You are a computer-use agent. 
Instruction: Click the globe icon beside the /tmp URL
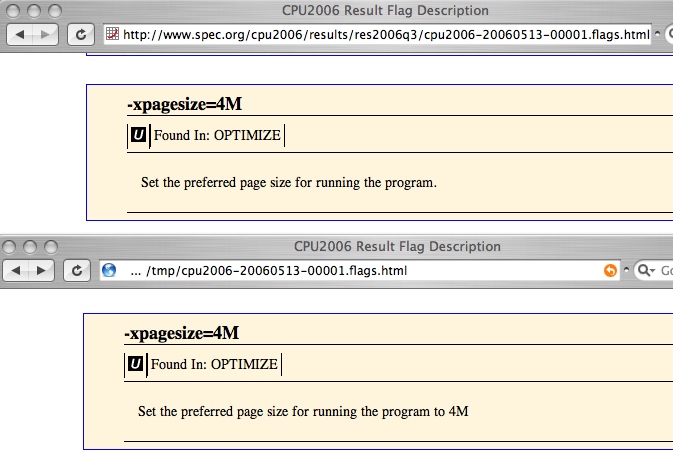pyautogui.click(x=110, y=270)
